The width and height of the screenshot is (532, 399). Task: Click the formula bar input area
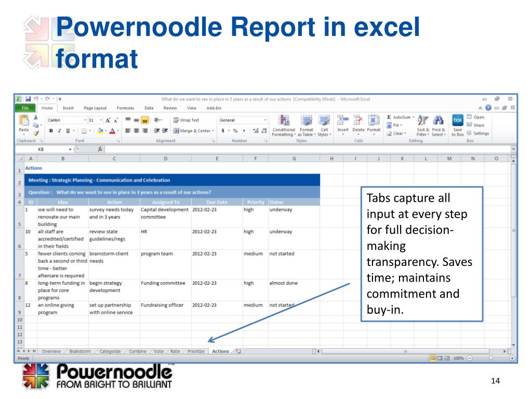pos(307,149)
